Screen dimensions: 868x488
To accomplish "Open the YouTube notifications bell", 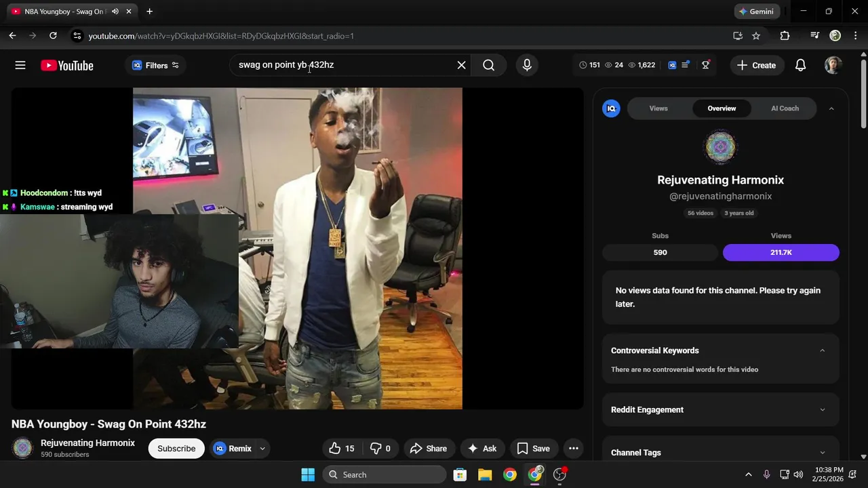I will (800, 65).
